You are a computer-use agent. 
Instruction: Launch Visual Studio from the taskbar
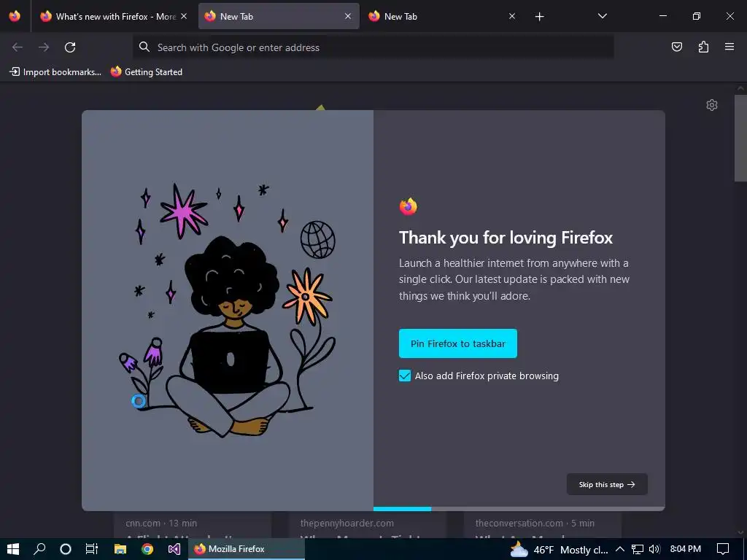click(x=174, y=549)
